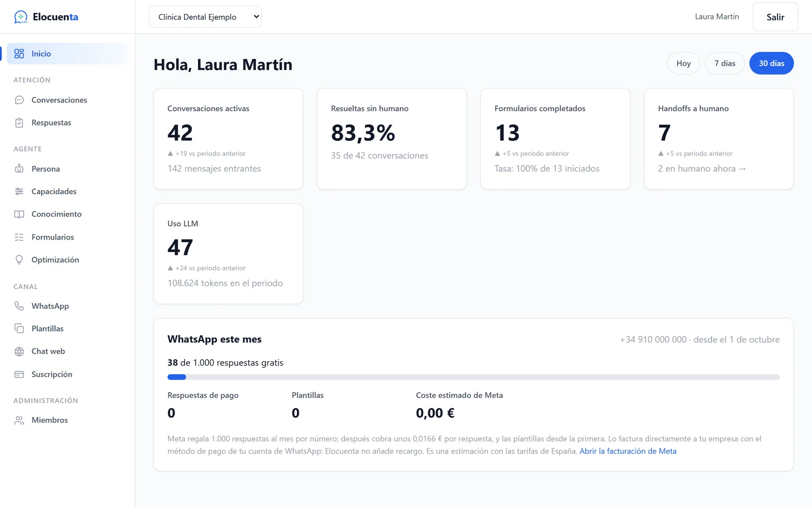Click the Laura Martín user name
Image resolution: width=812 pixels, height=508 pixels.
coord(717,17)
